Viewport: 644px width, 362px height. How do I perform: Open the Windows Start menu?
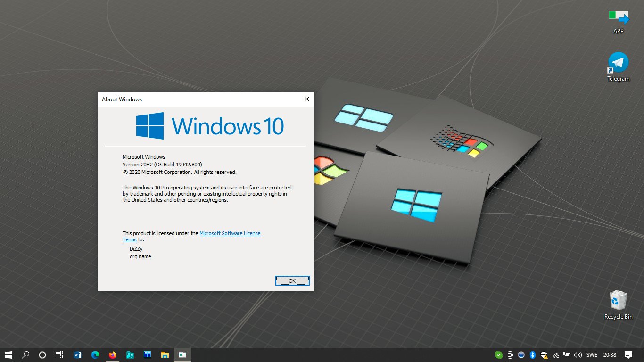(x=8, y=355)
